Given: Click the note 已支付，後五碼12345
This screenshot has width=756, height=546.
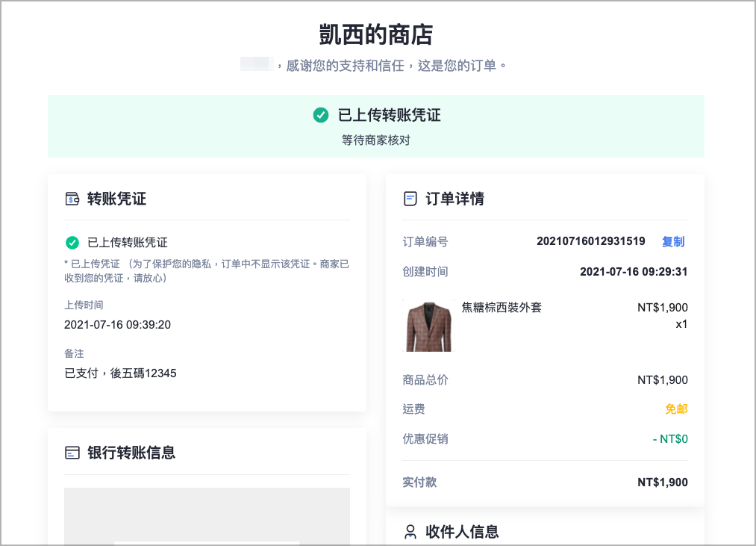Looking at the screenshot, I should tap(121, 373).
